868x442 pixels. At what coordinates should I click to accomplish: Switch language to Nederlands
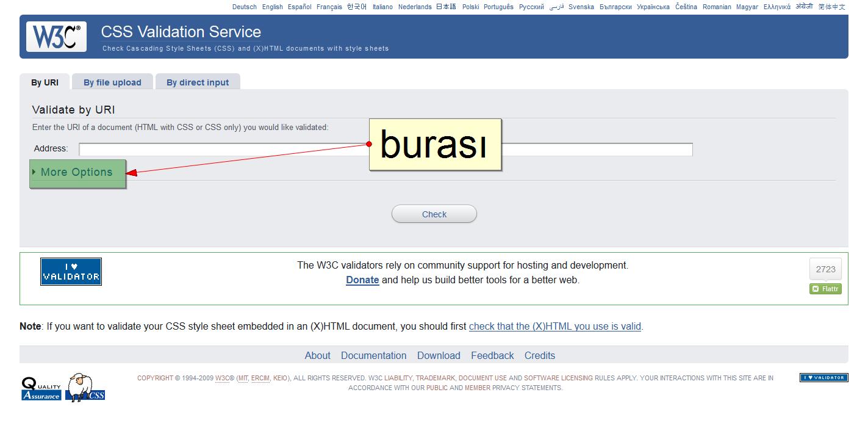415,7
